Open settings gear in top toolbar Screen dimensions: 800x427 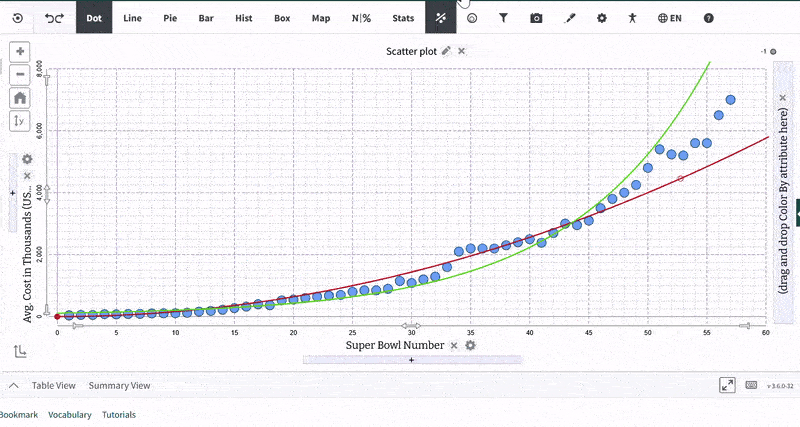(x=601, y=18)
